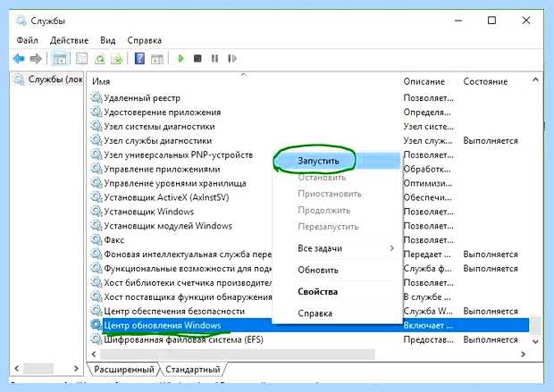Viewport: 554px width, 392px height.
Task: Select Установщик ActiveX (AxInstSV) service
Action: (x=166, y=197)
